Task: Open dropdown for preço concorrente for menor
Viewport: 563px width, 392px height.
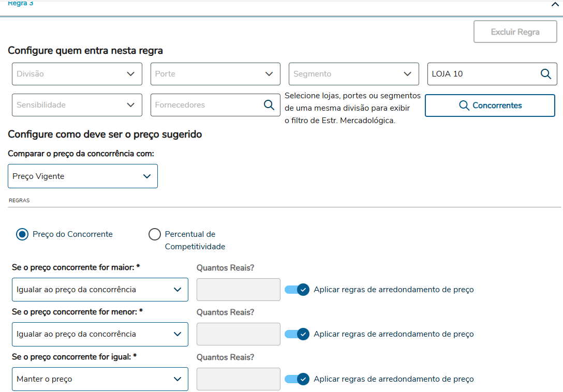Action: pyautogui.click(x=100, y=334)
